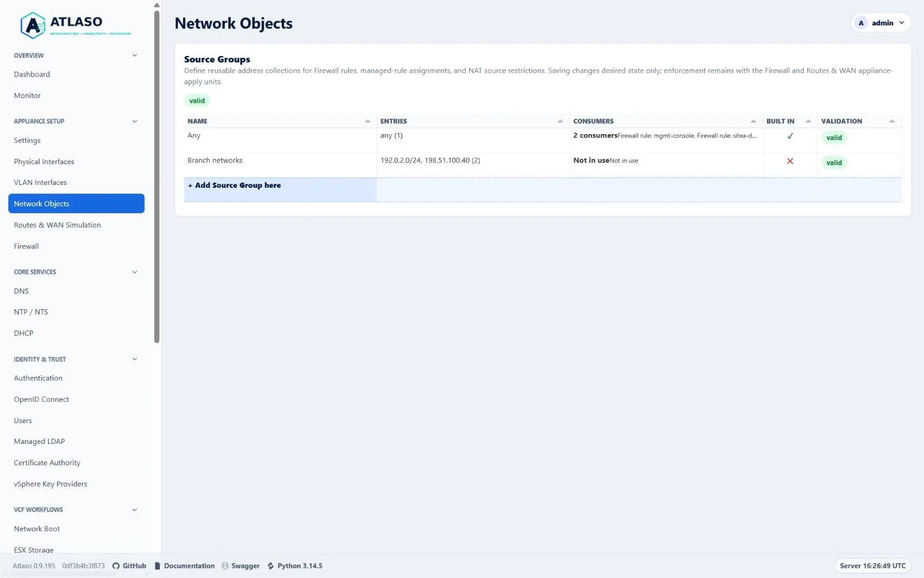Sort table by Name column arrow
Viewport: 924px width, 578px height.
click(x=368, y=121)
